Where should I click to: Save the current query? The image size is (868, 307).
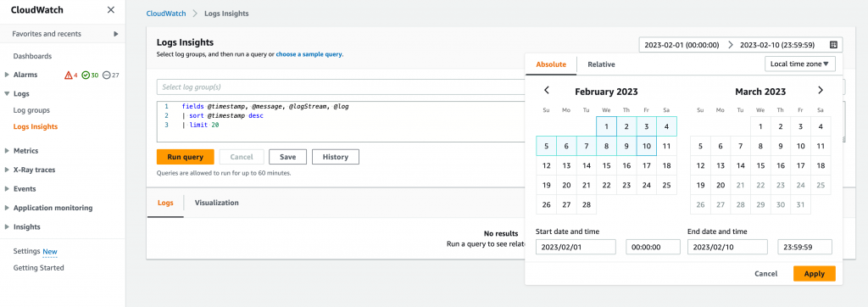(x=288, y=157)
